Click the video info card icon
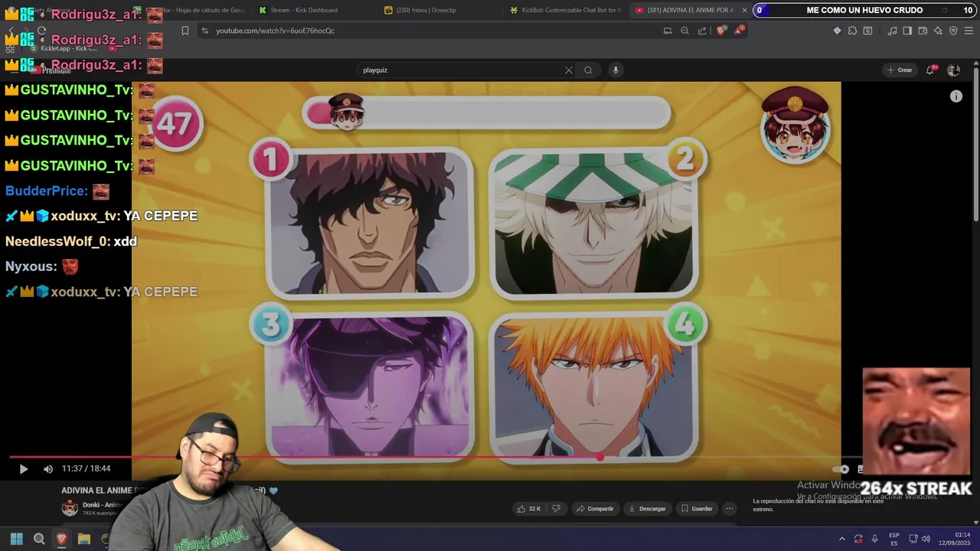The width and height of the screenshot is (980, 551). (x=955, y=96)
